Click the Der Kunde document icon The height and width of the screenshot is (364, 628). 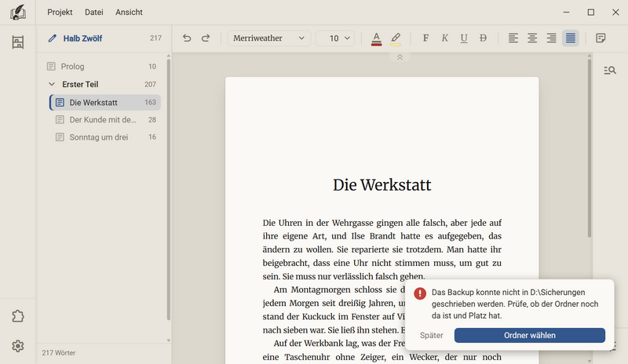point(60,120)
